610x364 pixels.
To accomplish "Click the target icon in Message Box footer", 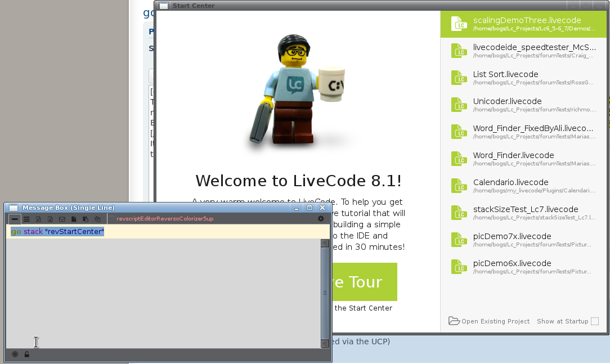I will pyautogui.click(x=15, y=354).
